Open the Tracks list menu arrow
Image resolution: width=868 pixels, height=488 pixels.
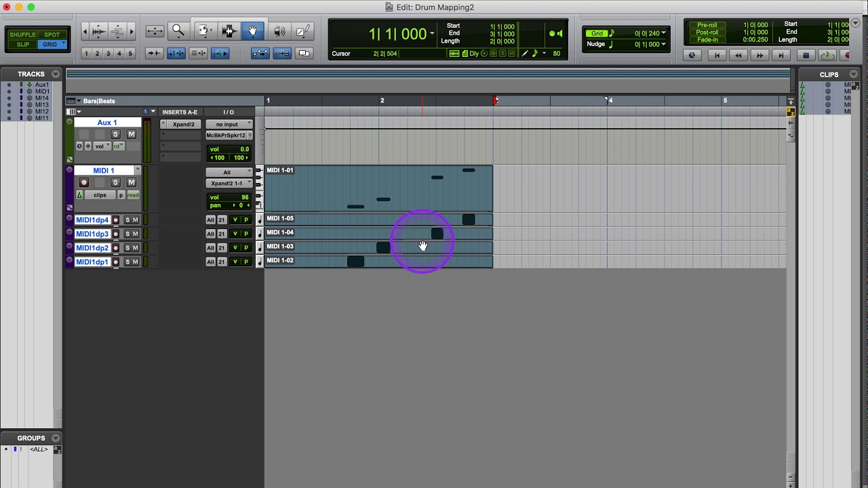(x=56, y=74)
